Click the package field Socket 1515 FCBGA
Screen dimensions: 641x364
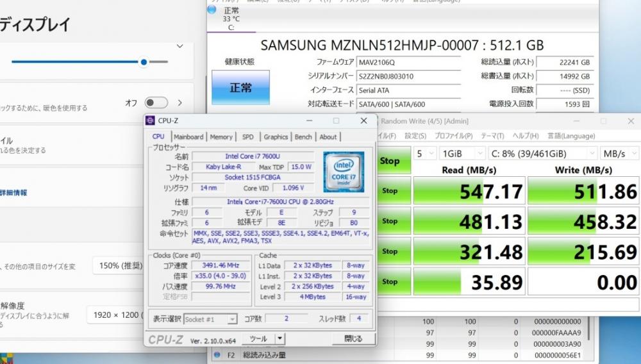(x=253, y=178)
